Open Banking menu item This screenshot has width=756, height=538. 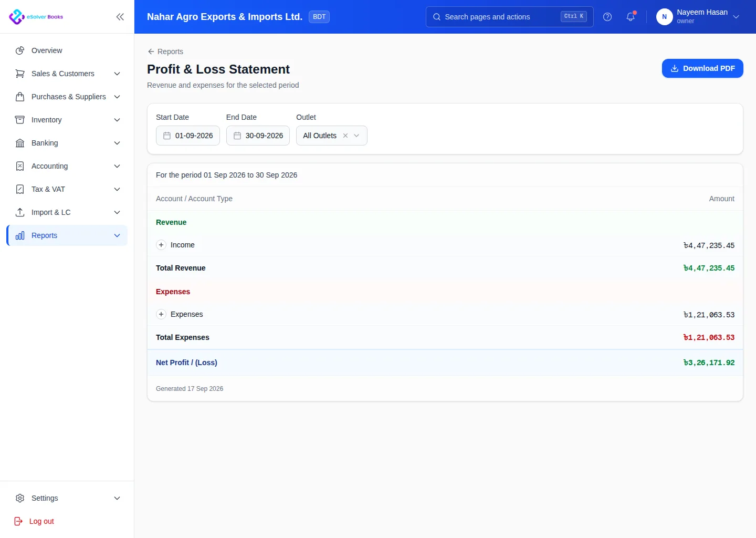coord(67,143)
